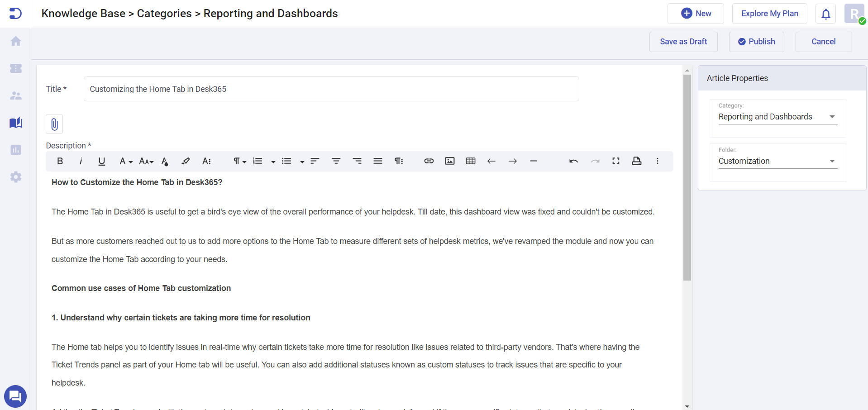
Task: Justify the text alignment
Action: pyautogui.click(x=378, y=161)
